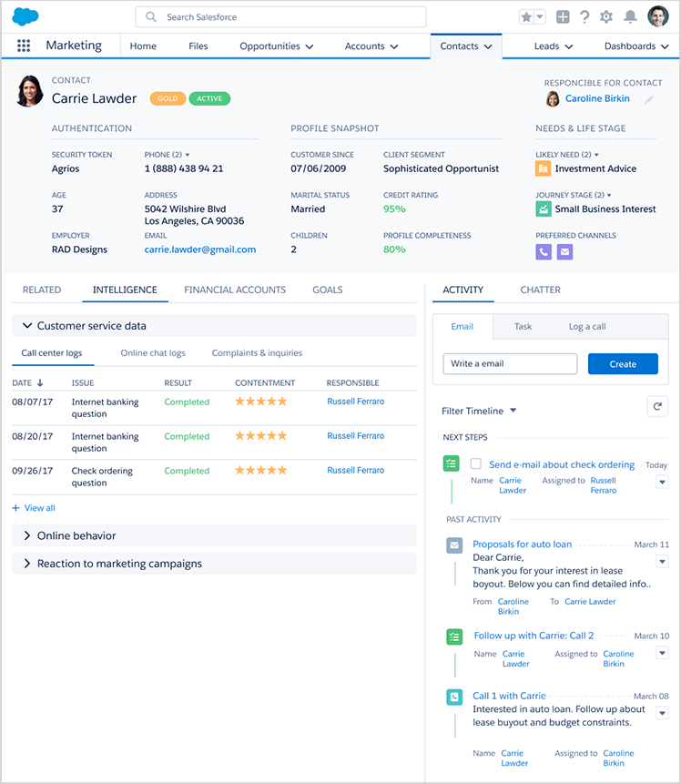Switch to the FINANCIAL ACCOUNTS tab
681x784 pixels.
[x=235, y=290]
